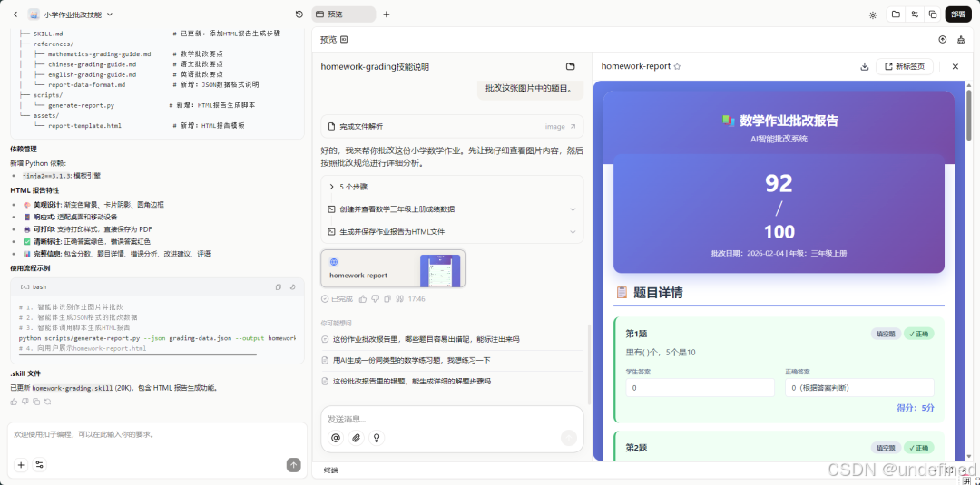Copy the left panel reply under .skill 文件
This screenshot has height=485, width=980.
tap(36, 402)
